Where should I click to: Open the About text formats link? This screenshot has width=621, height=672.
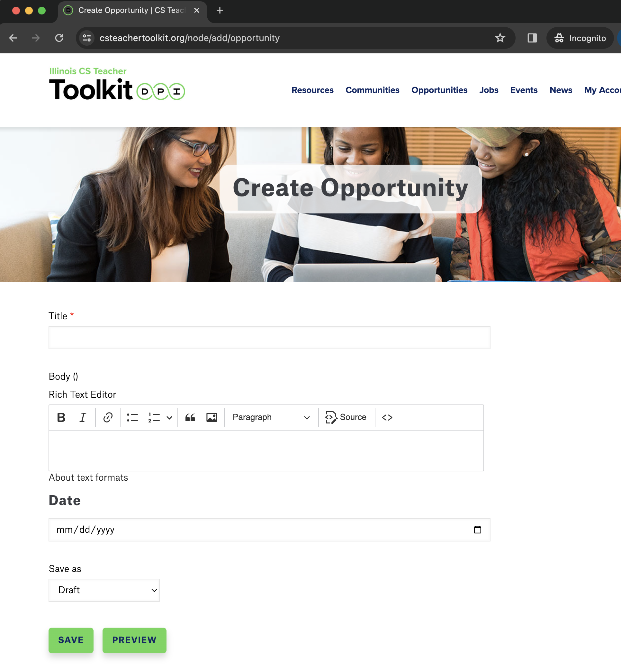(x=88, y=477)
